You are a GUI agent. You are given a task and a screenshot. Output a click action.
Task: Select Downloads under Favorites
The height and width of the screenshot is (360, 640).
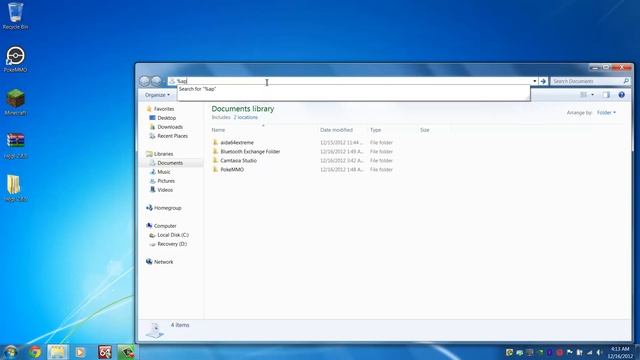pos(170,127)
